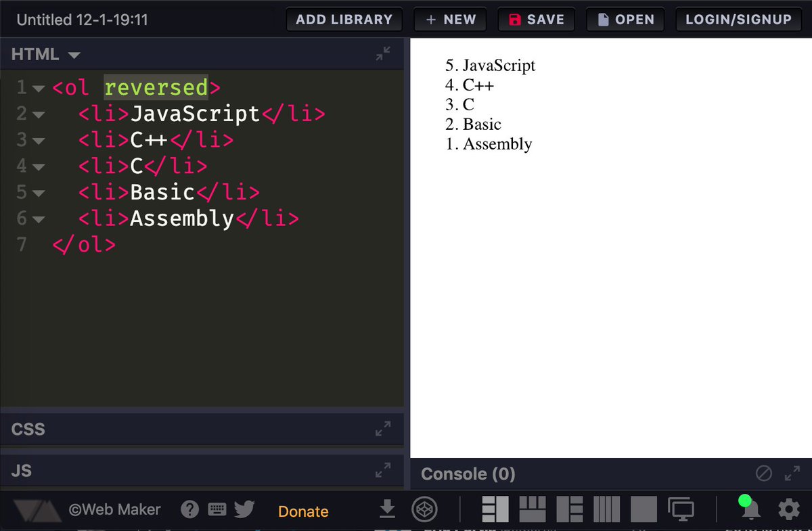Screen dimensions: 812x531
Task: Fold code at line 6 arrow
Action: click(x=38, y=220)
